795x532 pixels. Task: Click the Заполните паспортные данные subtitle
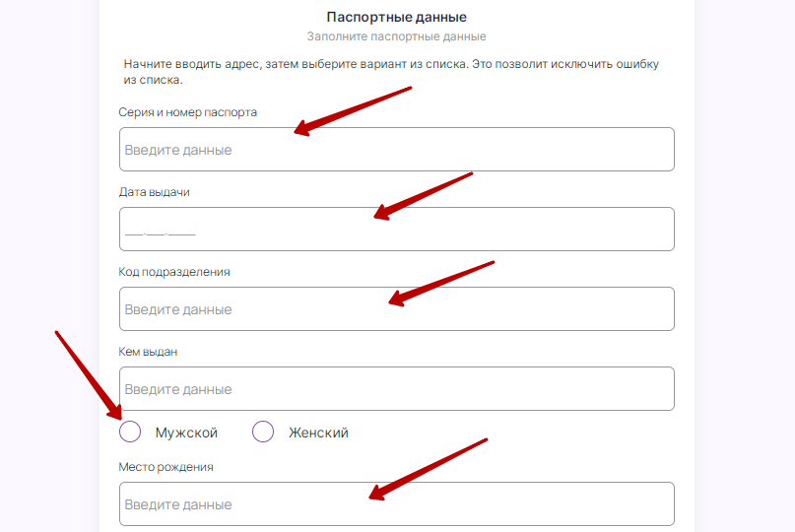click(x=396, y=36)
